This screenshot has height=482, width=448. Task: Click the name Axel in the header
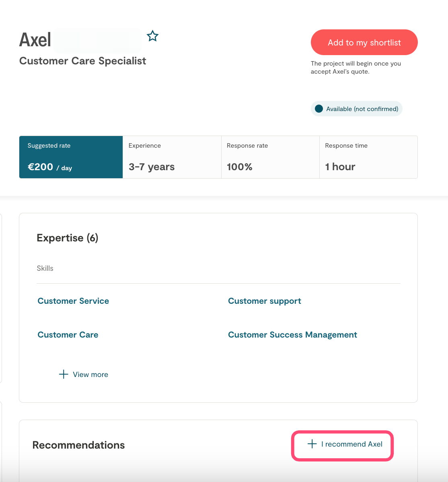pos(35,40)
